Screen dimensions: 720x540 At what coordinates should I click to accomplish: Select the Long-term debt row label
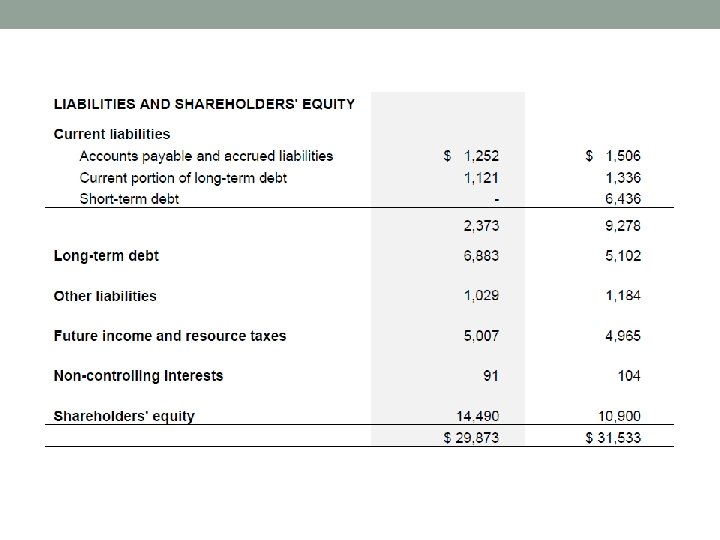(106, 256)
